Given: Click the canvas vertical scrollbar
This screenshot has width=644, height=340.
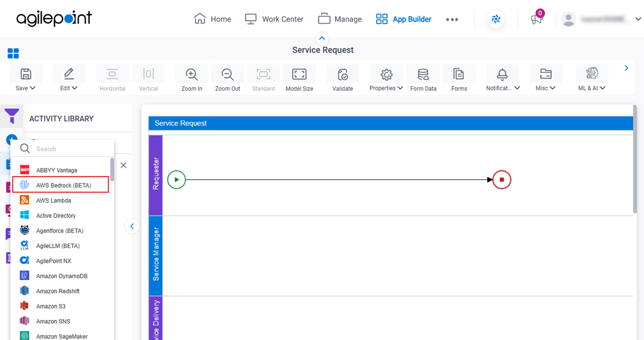Looking at the screenshot, I should tap(635, 160).
